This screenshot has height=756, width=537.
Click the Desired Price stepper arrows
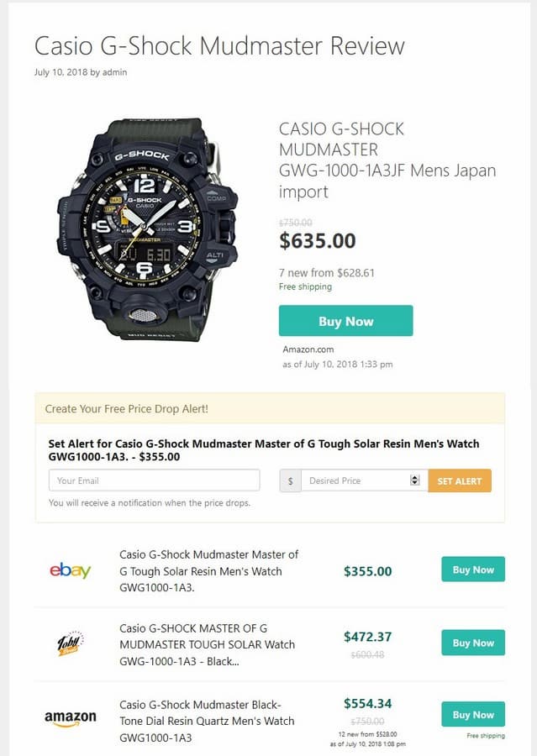[x=414, y=480]
